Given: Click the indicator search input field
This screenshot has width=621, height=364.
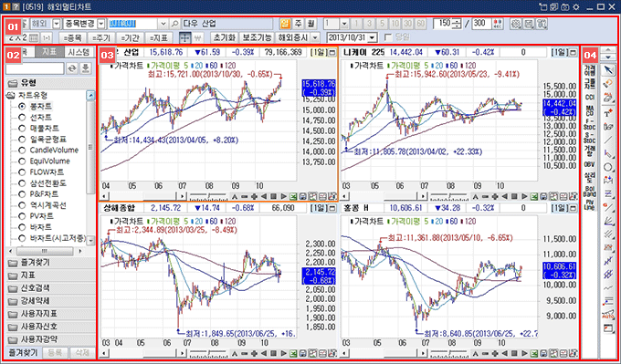Looking at the screenshot, I should point(35,68).
